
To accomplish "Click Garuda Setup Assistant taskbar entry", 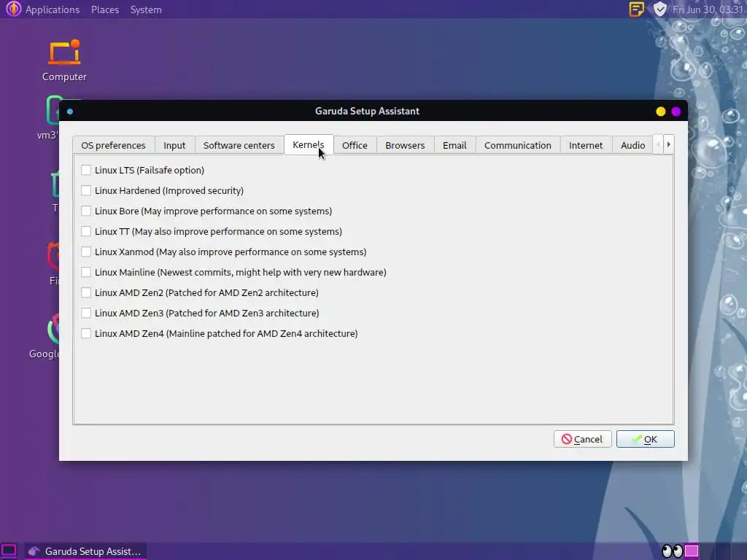I will pyautogui.click(x=86, y=551).
